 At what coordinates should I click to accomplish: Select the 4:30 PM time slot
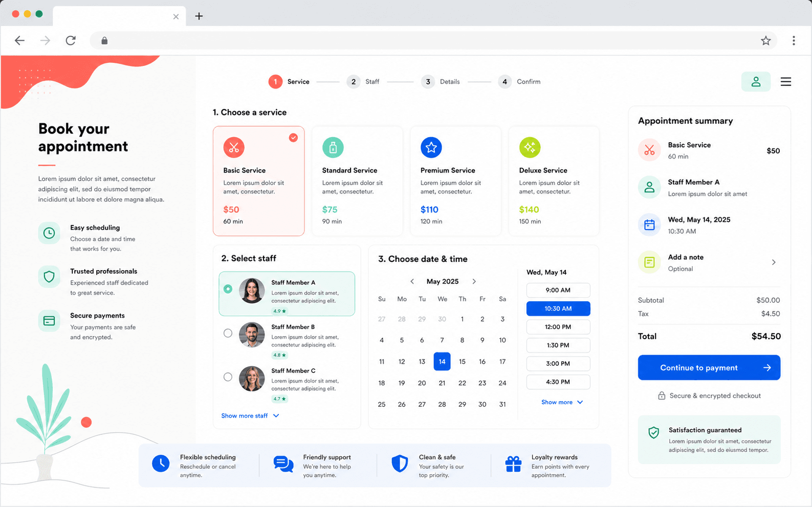[558, 382]
